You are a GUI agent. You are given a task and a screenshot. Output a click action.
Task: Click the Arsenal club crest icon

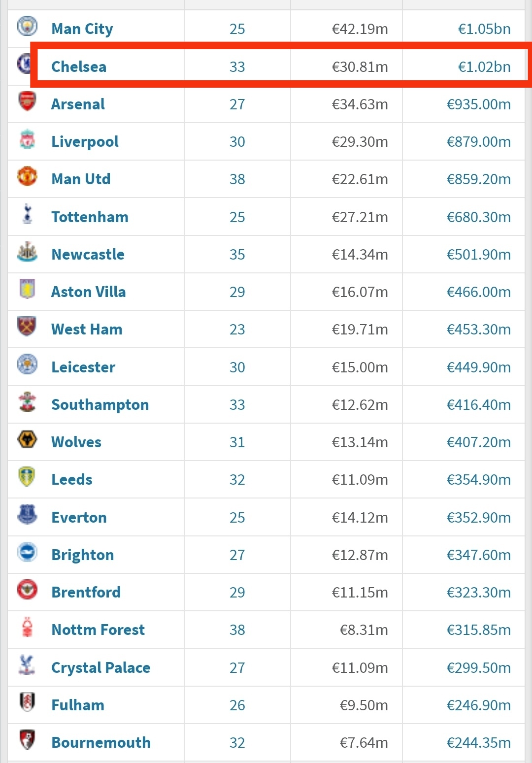pos(27,101)
